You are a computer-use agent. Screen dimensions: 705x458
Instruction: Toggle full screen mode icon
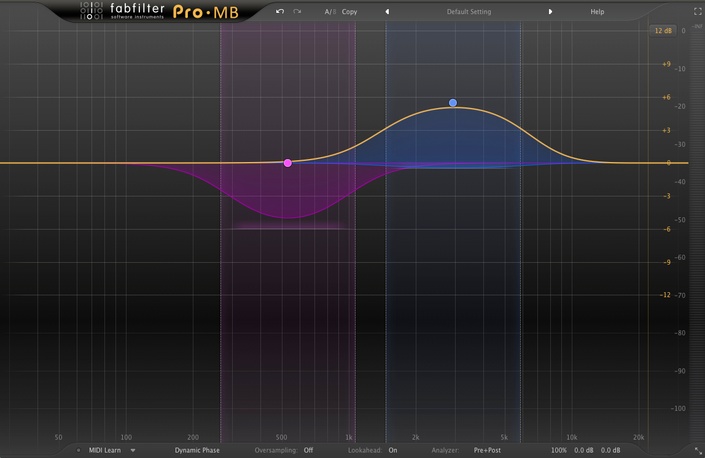point(698,12)
